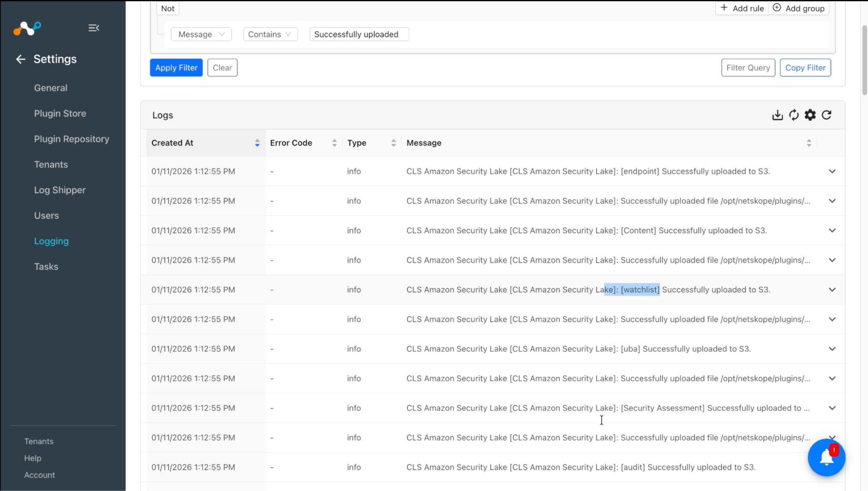Open General settings
The height and width of the screenshot is (491, 868).
tap(51, 88)
